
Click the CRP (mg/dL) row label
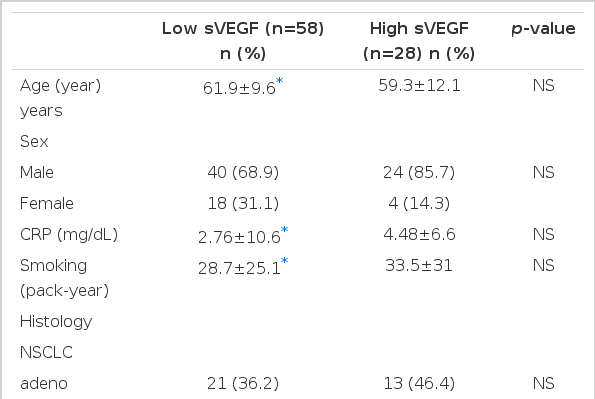[69, 235]
